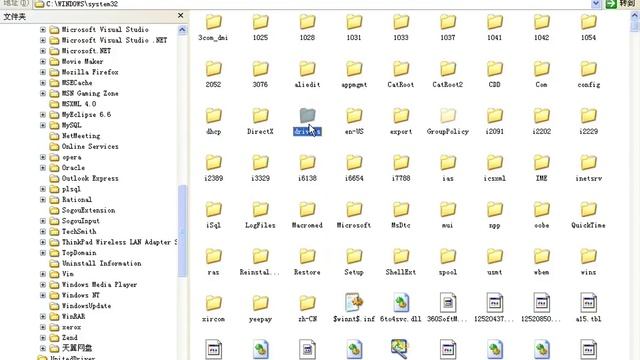Open the address bar dropdown arrow
640x360 pixels.
point(596,4)
